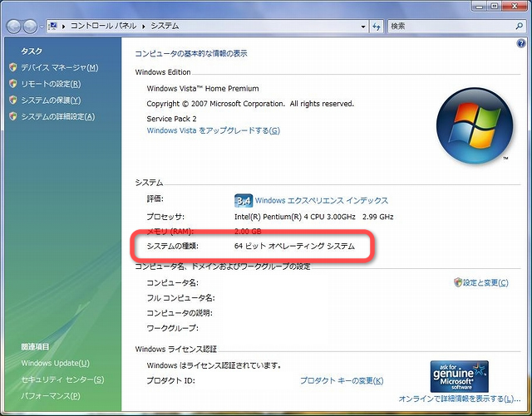
Task: Open Windows エクスペリエンス インデックス link
Action: (x=322, y=200)
